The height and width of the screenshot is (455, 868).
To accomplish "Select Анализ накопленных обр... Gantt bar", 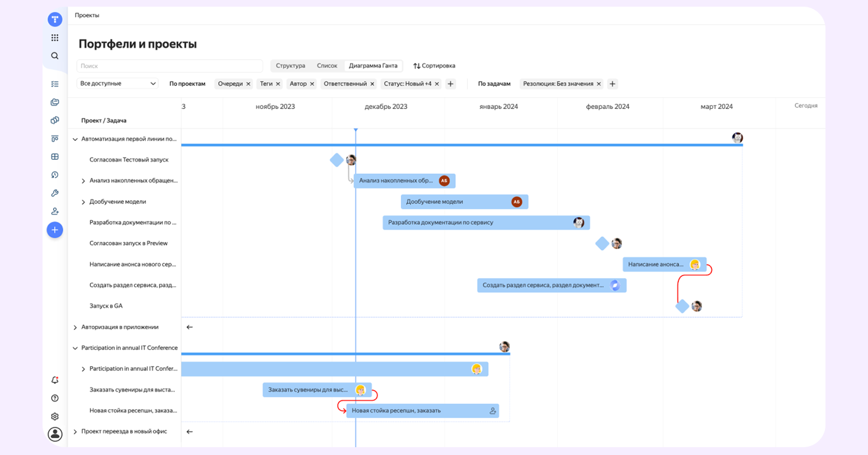I will pos(404,181).
